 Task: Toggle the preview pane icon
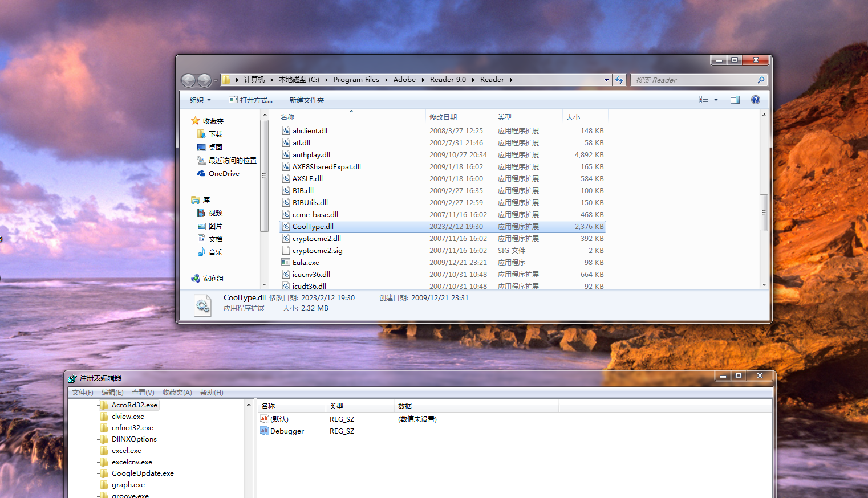click(x=735, y=100)
